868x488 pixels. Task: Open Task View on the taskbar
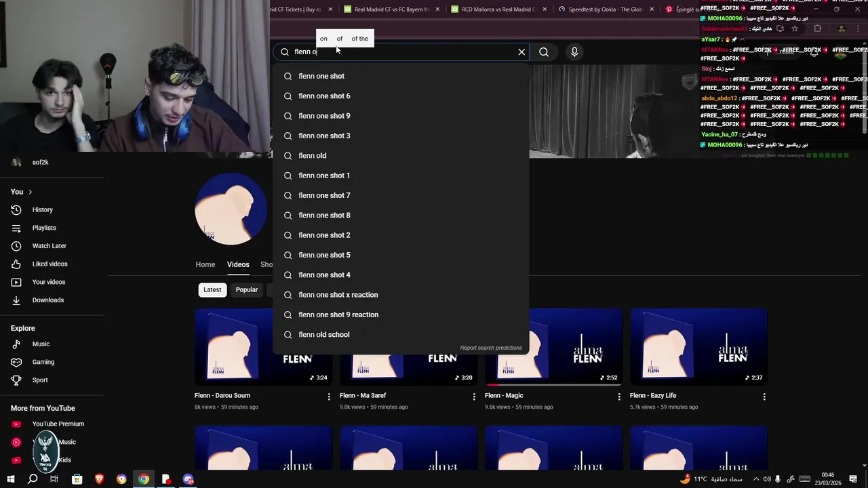(x=54, y=479)
